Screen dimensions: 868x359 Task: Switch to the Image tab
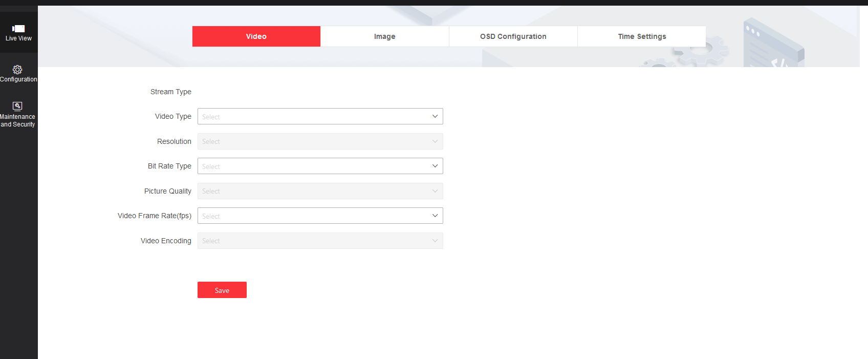click(384, 36)
